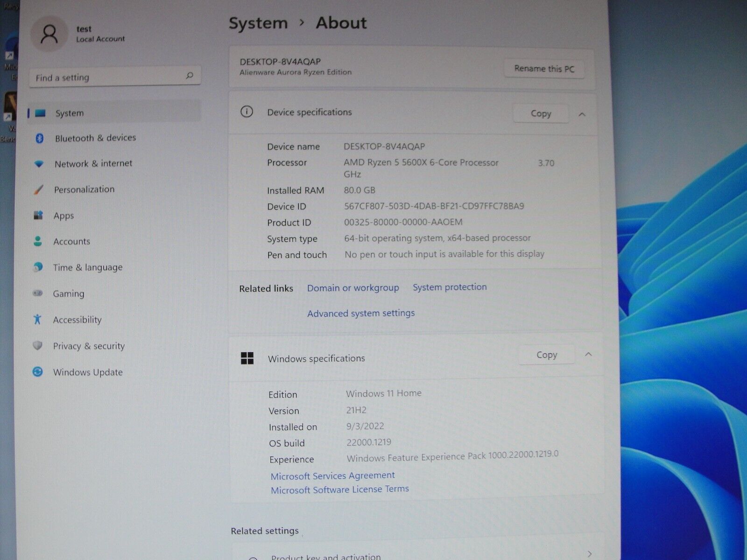Click the Windows logo in Windows specifications
The height and width of the screenshot is (560, 747).
pos(247,358)
